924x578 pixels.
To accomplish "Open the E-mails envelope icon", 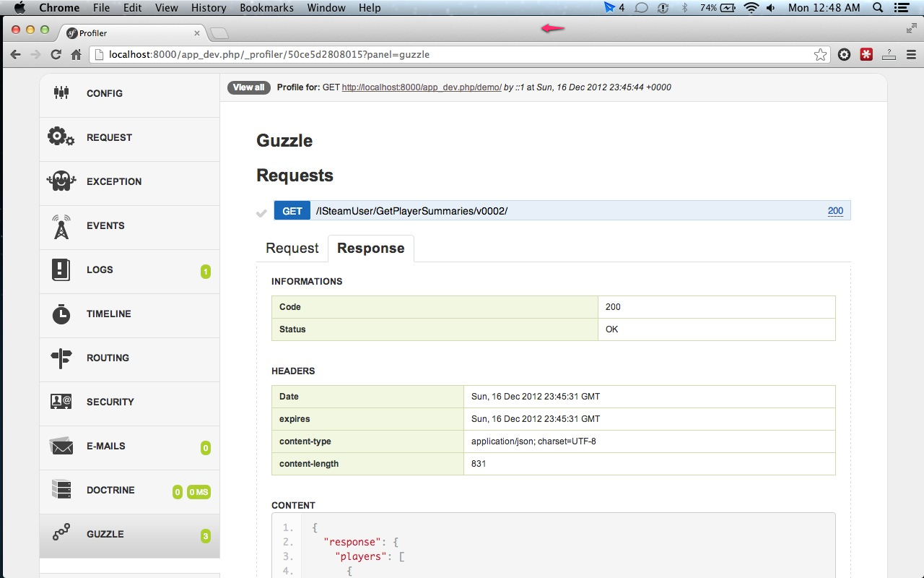I will click(x=61, y=446).
